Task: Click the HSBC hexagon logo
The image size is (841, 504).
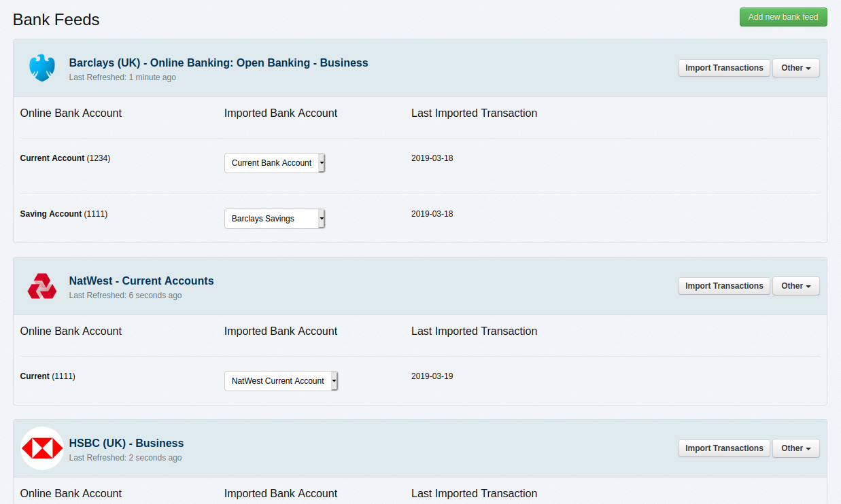Action: pyautogui.click(x=42, y=448)
